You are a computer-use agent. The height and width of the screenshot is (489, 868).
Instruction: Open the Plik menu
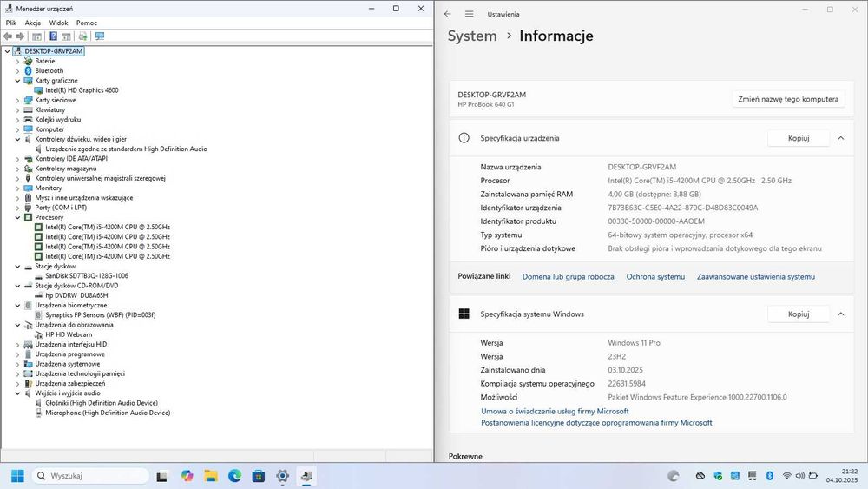pyautogui.click(x=11, y=23)
